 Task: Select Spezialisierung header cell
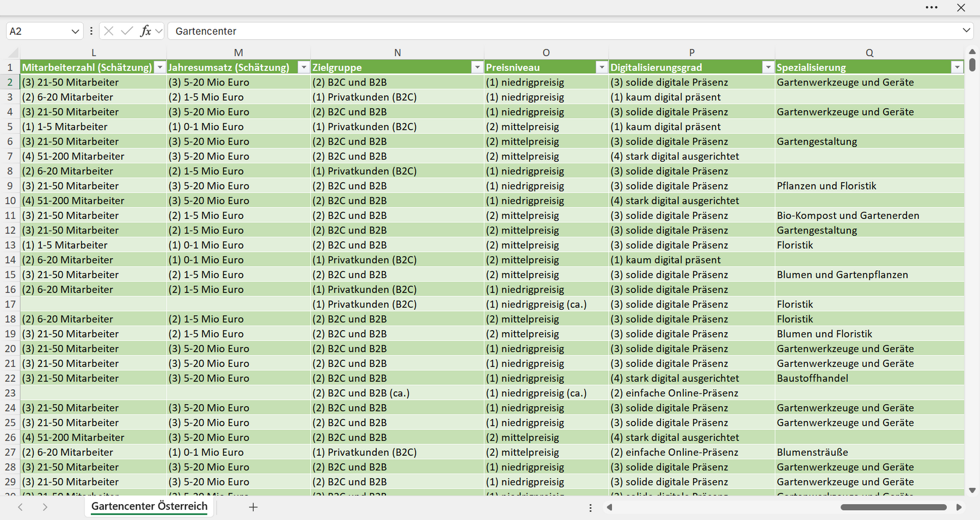pyautogui.click(x=869, y=68)
